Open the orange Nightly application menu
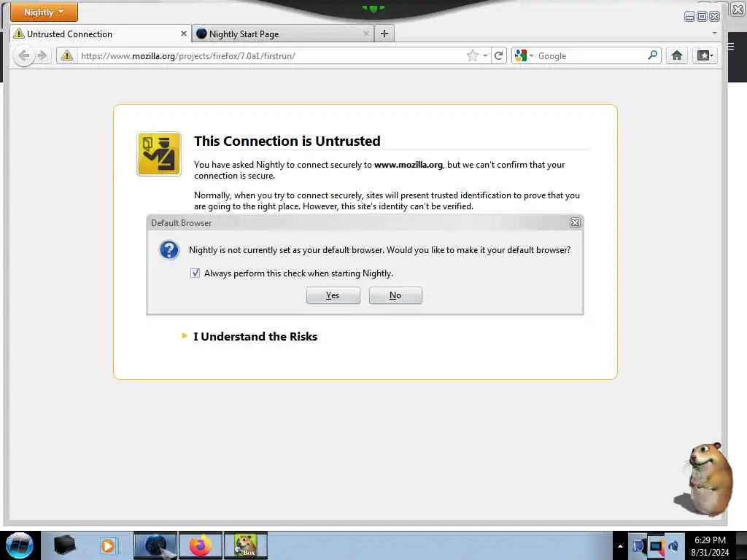The width and height of the screenshot is (747, 560). tap(44, 12)
